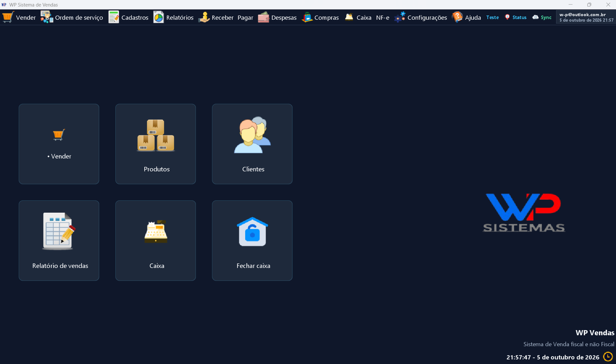The height and width of the screenshot is (364, 616).
Task: Click the Receber hand with coin icon
Action: (x=204, y=17)
